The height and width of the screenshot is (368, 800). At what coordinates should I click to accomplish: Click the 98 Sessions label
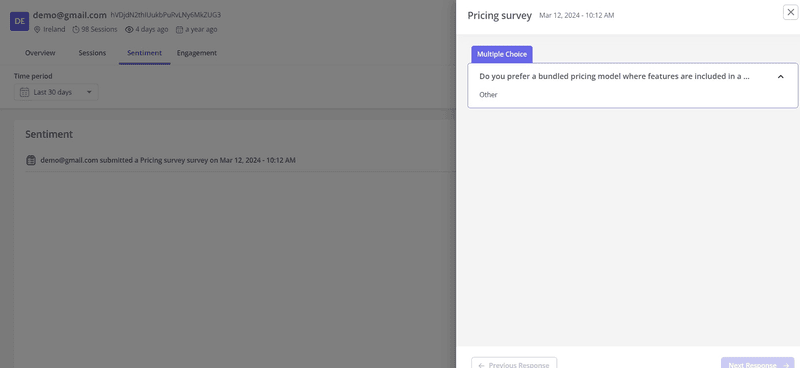[99, 30]
